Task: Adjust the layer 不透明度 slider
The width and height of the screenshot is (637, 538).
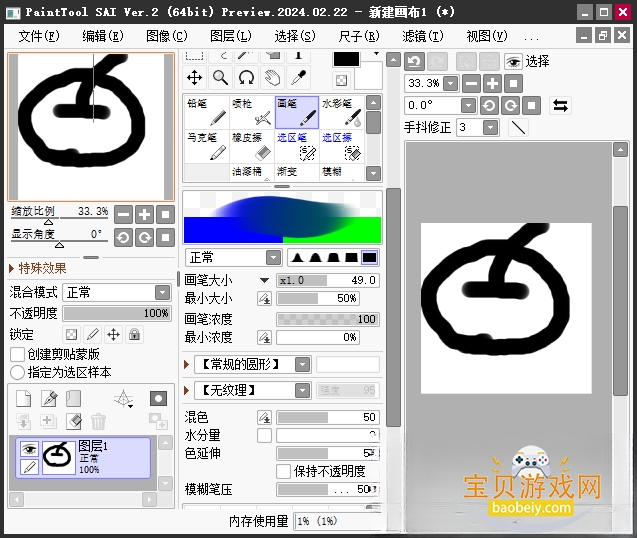Action: (x=117, y=313)
